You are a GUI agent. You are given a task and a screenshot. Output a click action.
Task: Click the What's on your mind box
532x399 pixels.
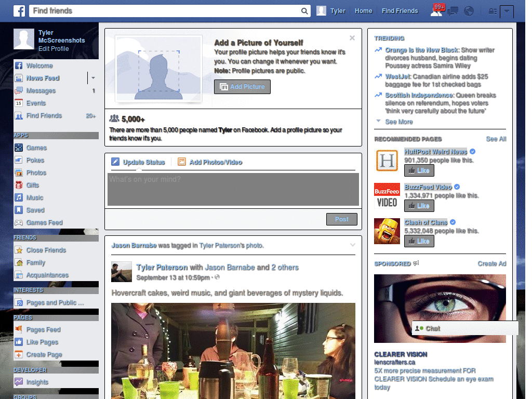[233, 189]
